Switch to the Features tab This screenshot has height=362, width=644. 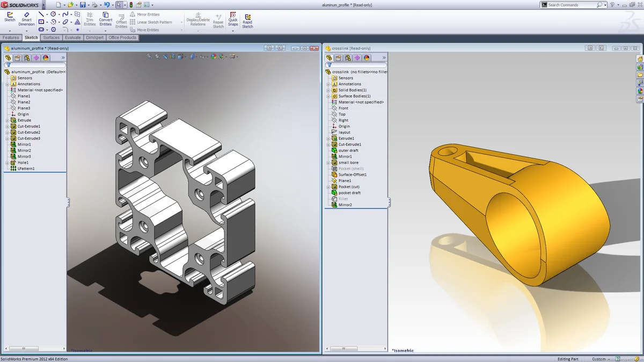pyautogui.click(x=11, y=38)
